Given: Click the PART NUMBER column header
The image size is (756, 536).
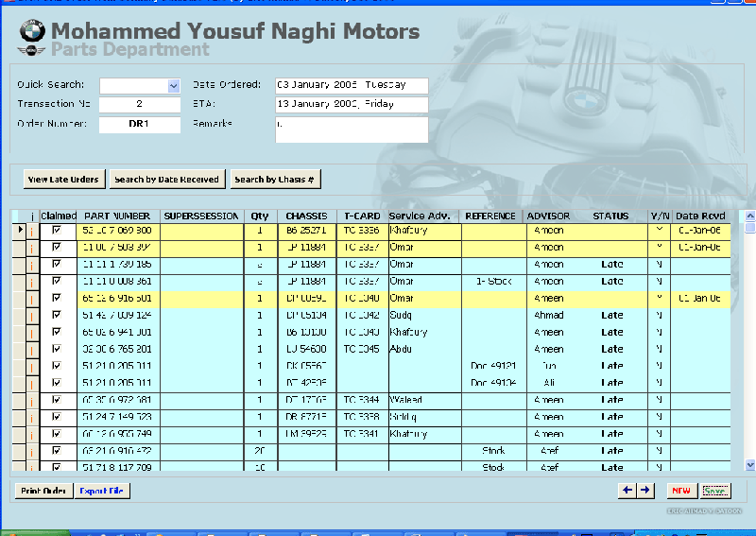Looking at the screenshot, I should pyautogui.click(x=117, y=216).
